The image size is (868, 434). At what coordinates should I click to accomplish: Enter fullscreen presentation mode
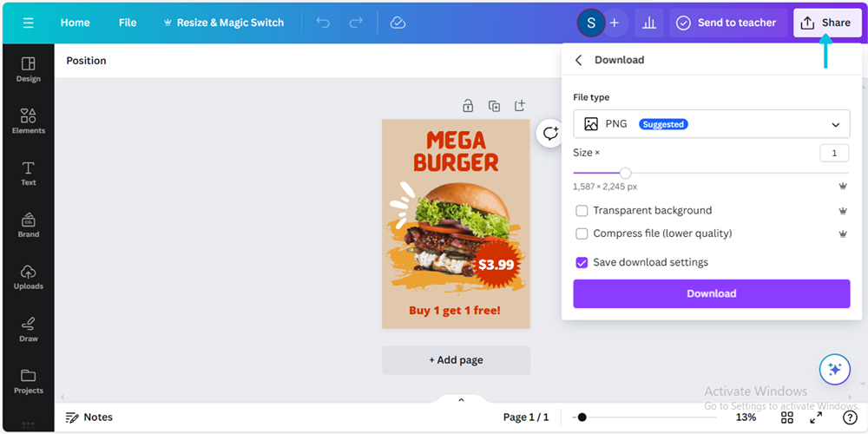[816, 418]
